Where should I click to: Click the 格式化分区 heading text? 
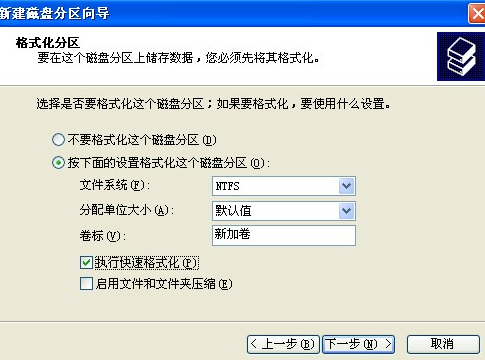click(48, 43)
